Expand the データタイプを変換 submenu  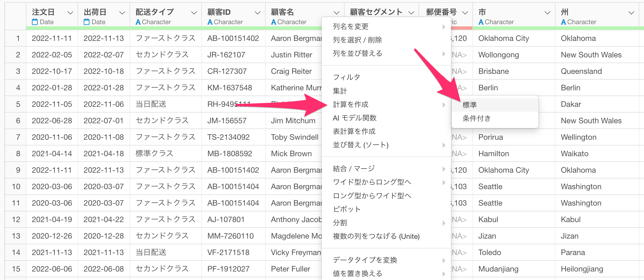(444, 260)
